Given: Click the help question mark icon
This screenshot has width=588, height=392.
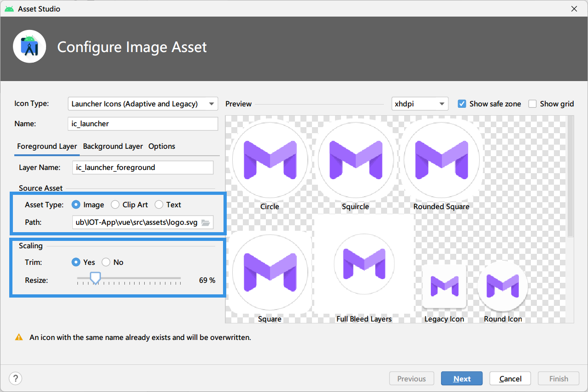Looking at the screenshot, I should (15, 379).
